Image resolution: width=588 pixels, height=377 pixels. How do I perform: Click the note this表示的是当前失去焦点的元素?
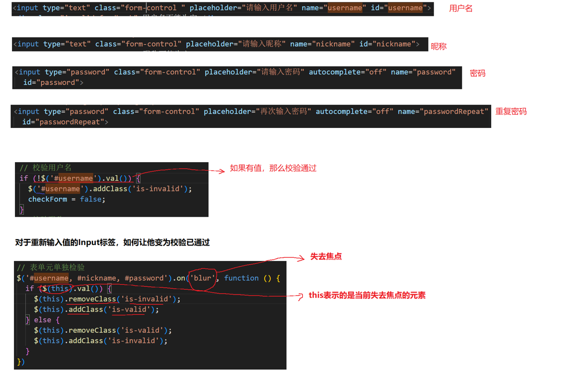tap(367, 295)
